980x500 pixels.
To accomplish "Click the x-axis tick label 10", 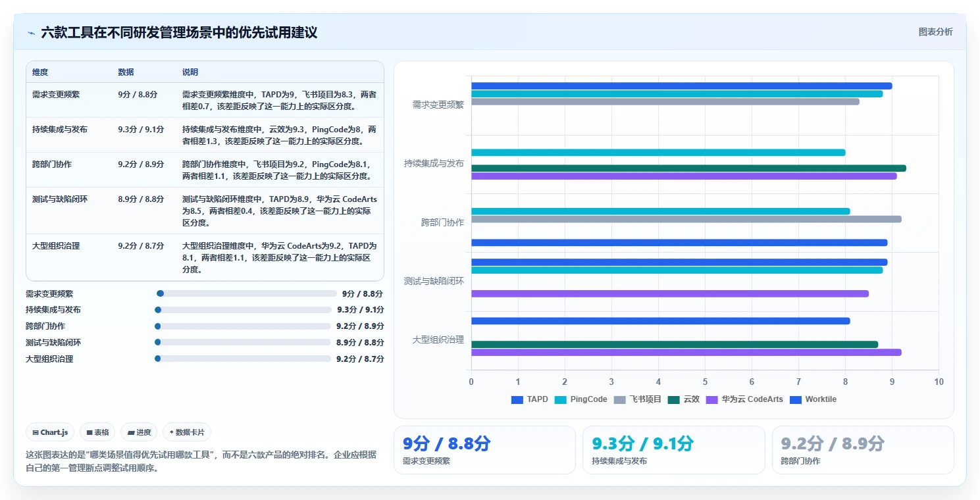I will tap(939, 382).
